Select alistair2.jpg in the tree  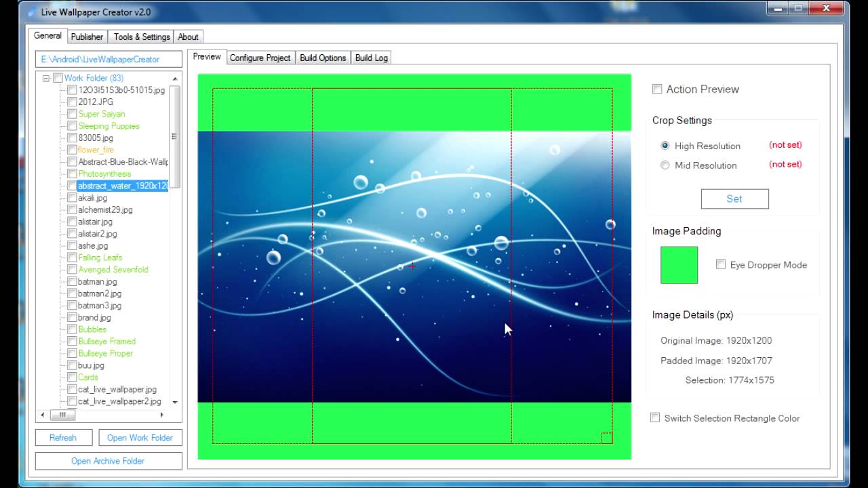point(97,234)
